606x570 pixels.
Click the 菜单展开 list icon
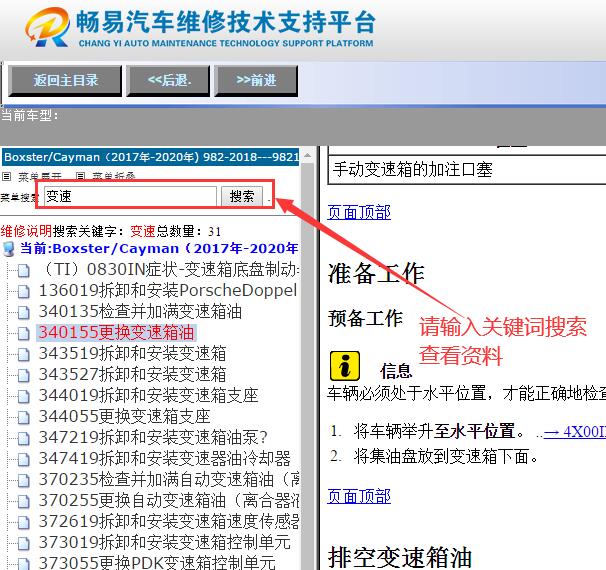point(7,177)
